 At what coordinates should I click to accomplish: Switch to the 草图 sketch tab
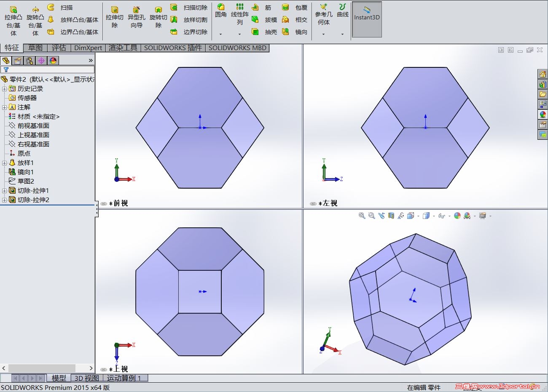point(35,48)
